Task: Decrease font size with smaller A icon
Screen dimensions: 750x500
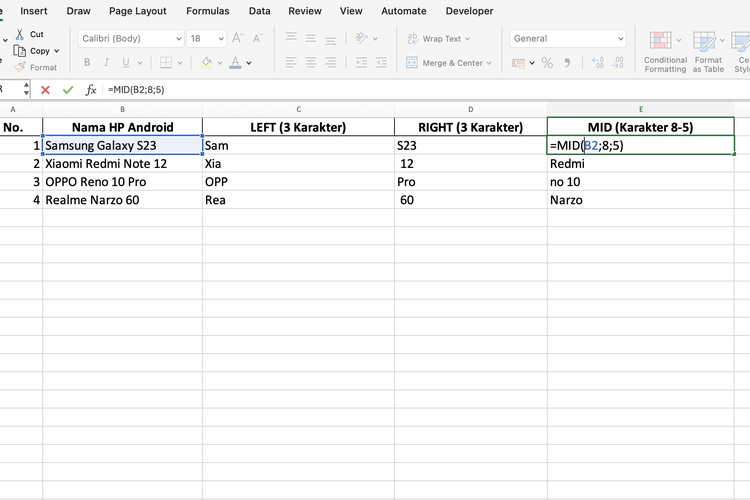Action: [257, 38]
